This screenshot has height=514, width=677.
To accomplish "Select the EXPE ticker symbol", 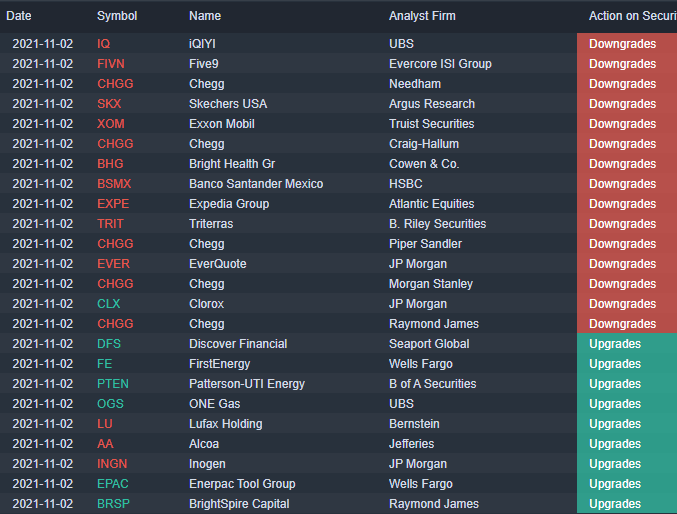I will (x=113, y=204).
